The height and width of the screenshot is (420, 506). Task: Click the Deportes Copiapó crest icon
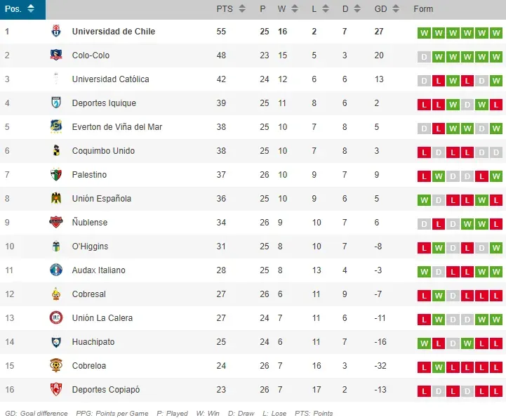coord(56,390)
